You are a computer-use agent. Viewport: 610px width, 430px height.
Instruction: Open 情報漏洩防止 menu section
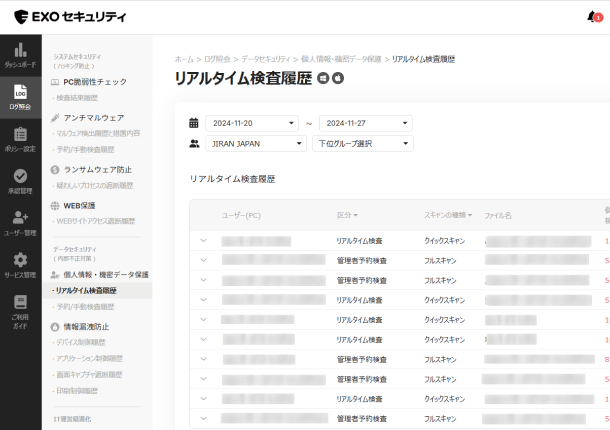(86, 327)
